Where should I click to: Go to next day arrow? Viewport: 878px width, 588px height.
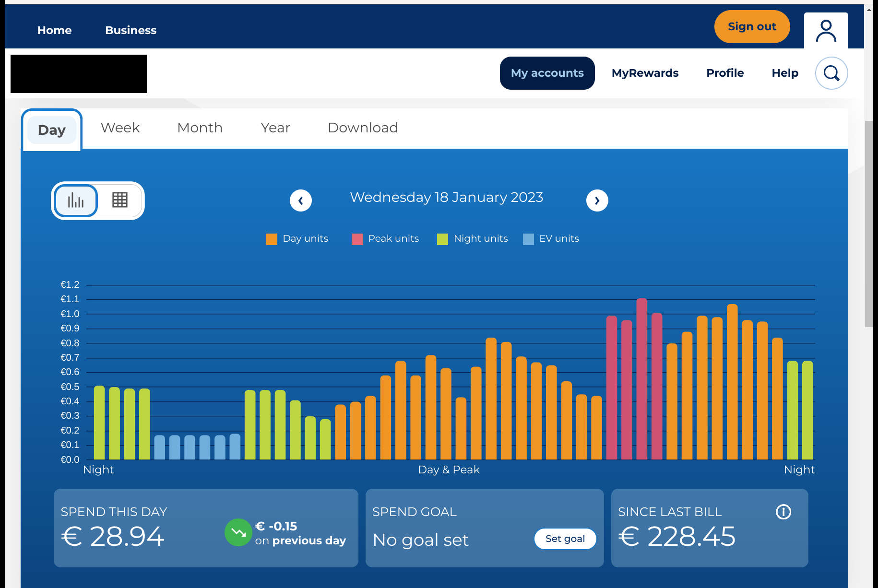click(x=597, y=200)
